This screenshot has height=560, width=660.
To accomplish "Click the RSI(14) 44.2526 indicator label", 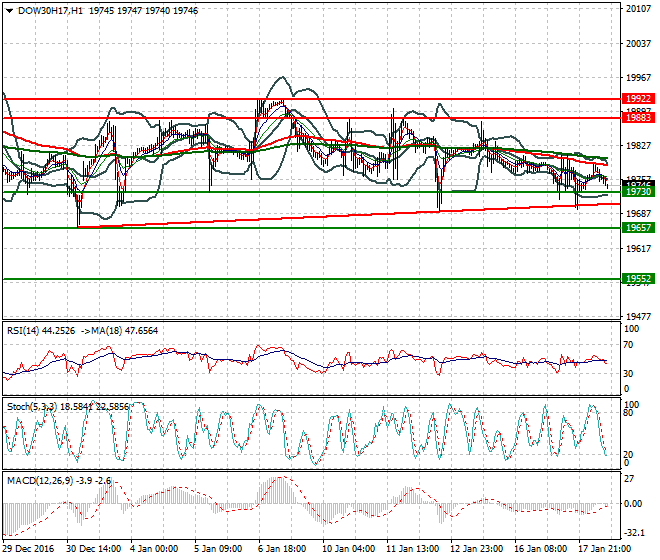I will pyautogui.click(x=41, y=331).
